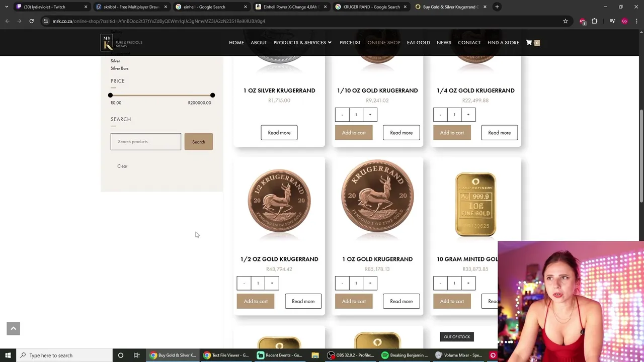Open Recent Events taskbar window
This screenshot has height=362, width=644.
click(279, 355)
